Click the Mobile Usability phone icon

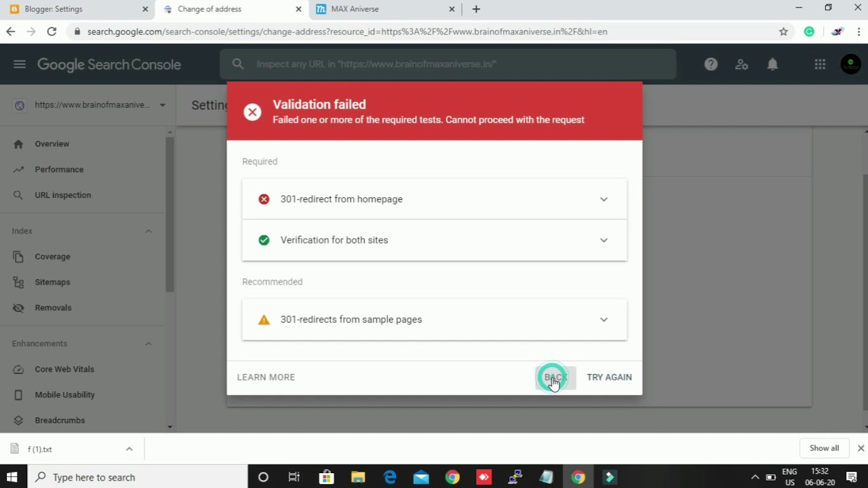(x=18, y=395)
